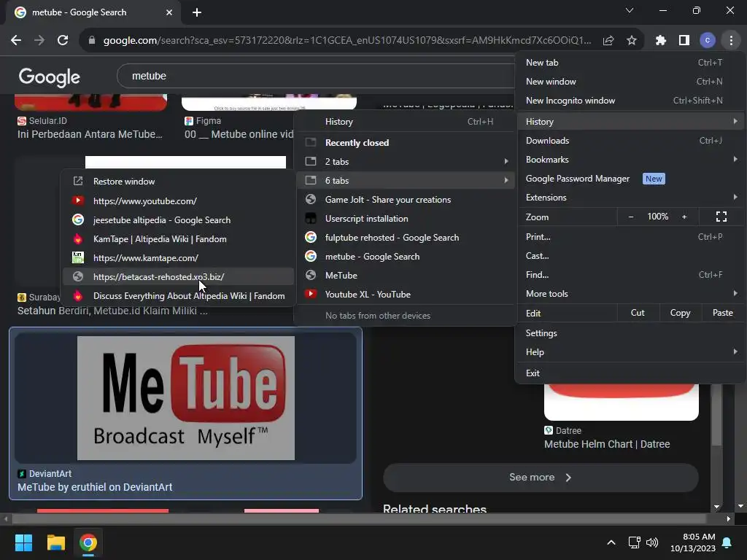Open full History with Ctrl+H entry
Viewport: 747px width, 560px height.
click(406, 122)
